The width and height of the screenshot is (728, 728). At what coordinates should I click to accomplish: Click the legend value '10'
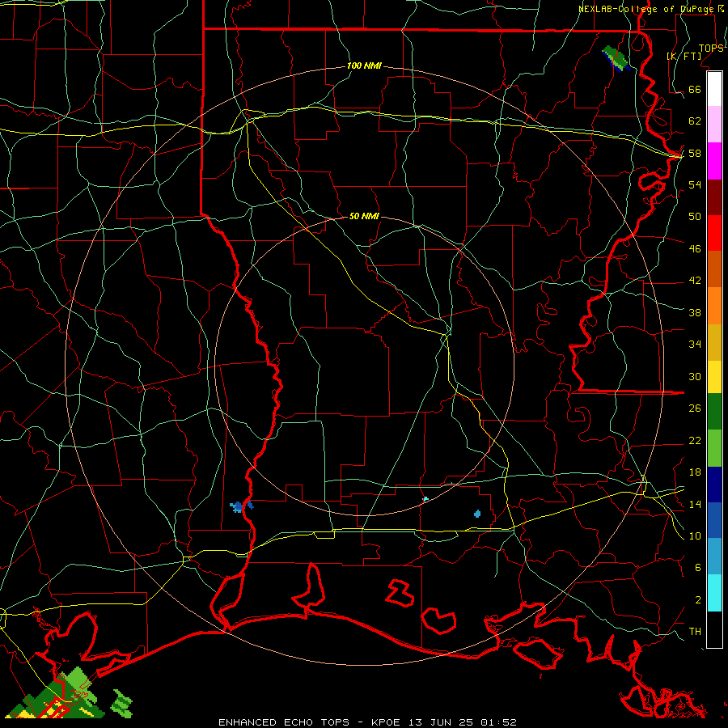[695, 535]
